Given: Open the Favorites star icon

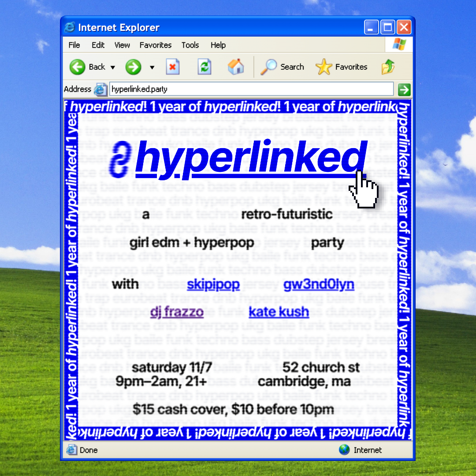Looking at the screenshot, I should coord(324,67).
